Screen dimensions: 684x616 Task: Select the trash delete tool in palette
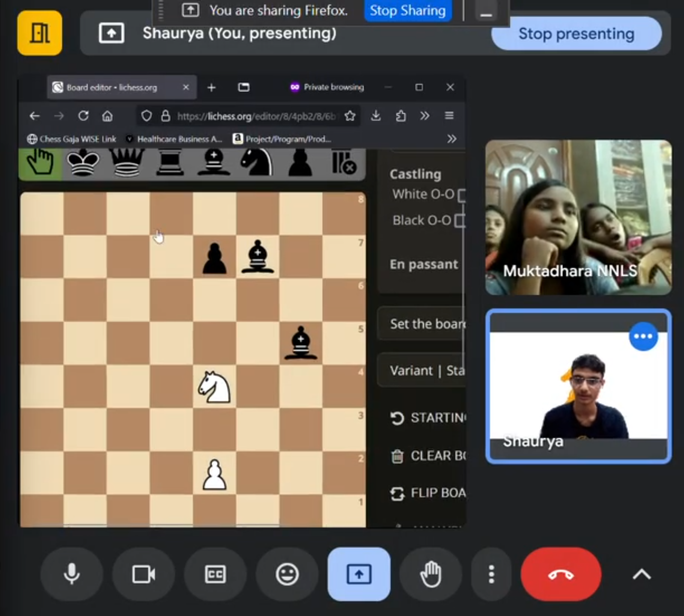pos(343,163)
